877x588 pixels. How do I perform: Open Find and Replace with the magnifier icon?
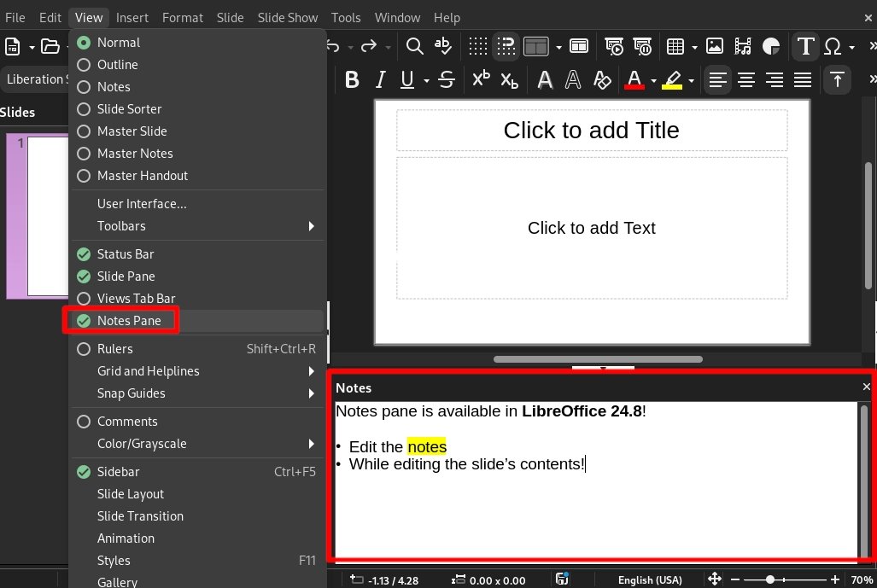pyautogui.click(x=414, y=47)
